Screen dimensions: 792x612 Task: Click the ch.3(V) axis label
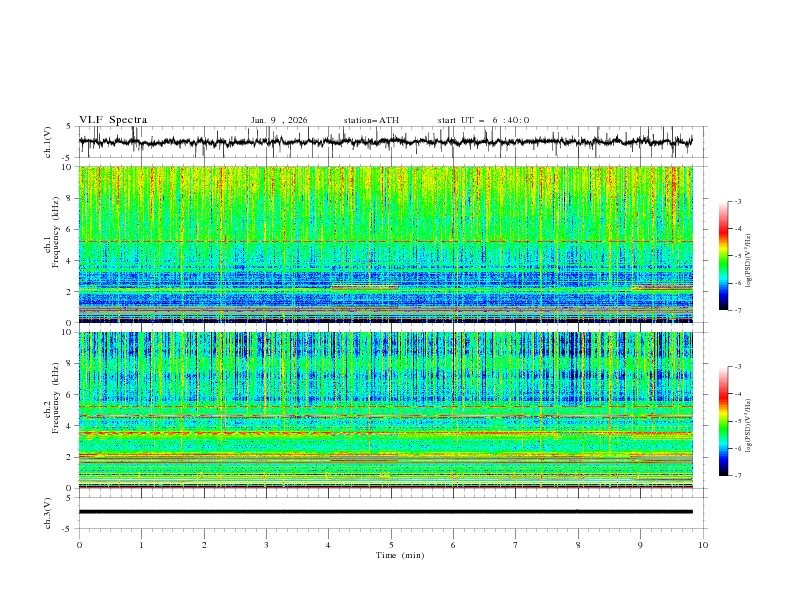point(48,513)
